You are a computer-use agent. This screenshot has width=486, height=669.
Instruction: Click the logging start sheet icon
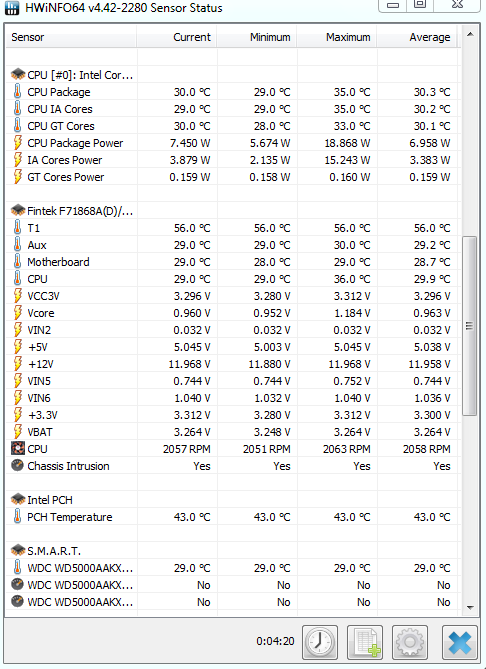[365, 642]
